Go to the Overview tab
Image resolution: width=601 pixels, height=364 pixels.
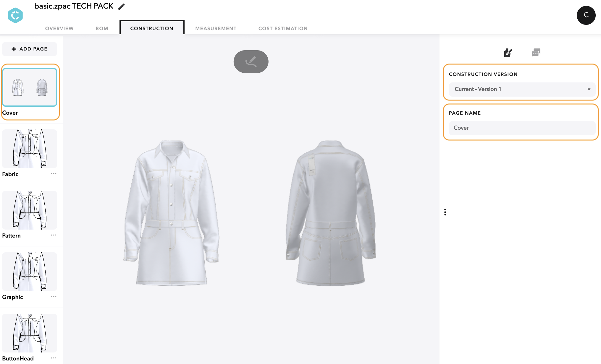click(x=59, y=28)
